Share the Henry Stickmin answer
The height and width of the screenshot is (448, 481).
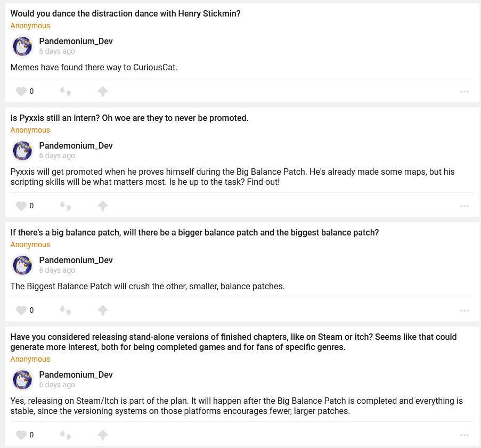[x=103, y=92]
